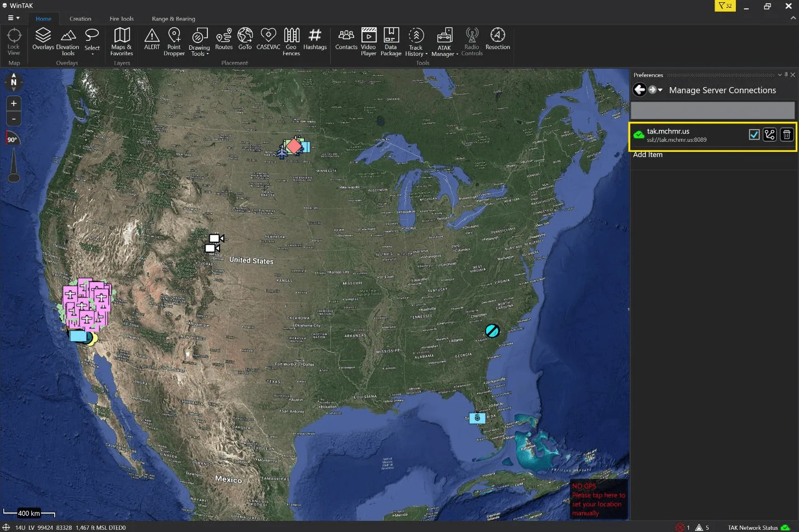Zoom in on the map

coord(14,103)
